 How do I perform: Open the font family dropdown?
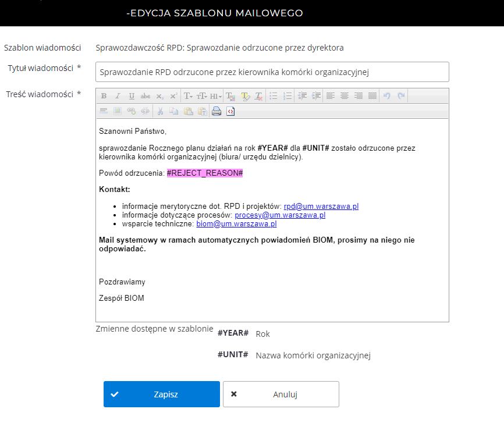pyautogui.click(x=188, y=96)
